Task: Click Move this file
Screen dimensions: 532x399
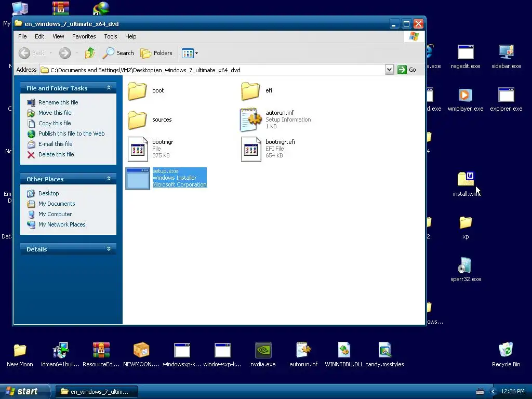Action: pyautogui.click(x=55, y=113)
